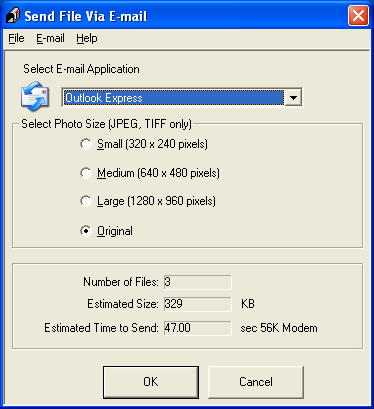Select the Original photo size radio button
Screen dimensions: 374x409
point(86,231)
